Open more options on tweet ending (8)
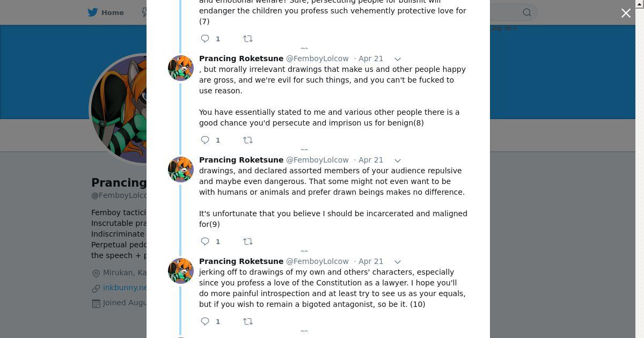The height and width of the screenshot is (338, 644). (398, 59)
